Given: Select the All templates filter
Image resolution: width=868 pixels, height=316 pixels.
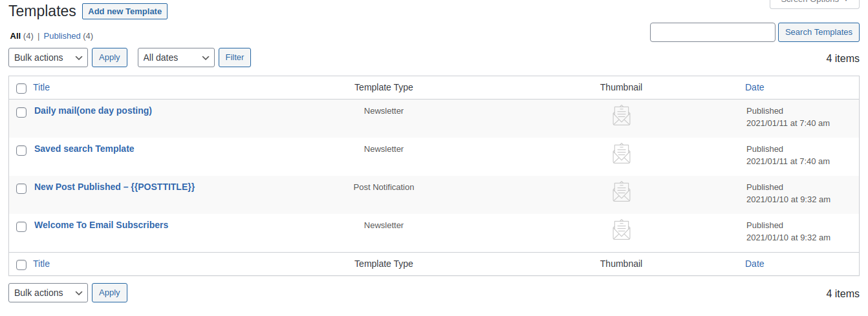Looking at the screenshot, I should pyautogui.click(x=16, y=36).
